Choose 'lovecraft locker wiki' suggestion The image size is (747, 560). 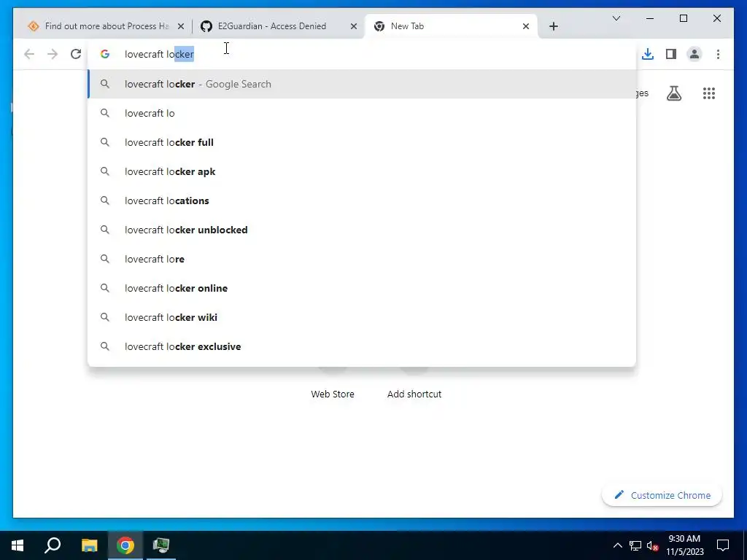tap(362, 317)
